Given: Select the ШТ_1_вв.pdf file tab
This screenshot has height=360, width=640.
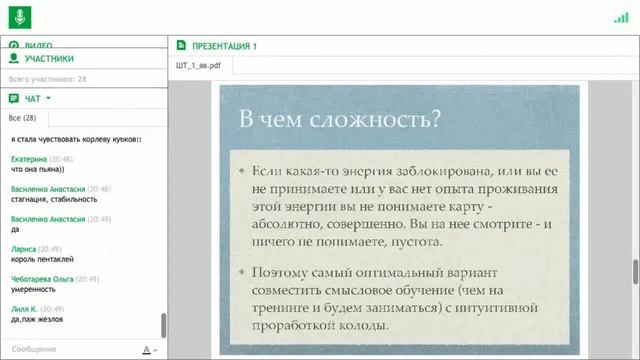Looking at the screenshot, I should tap(199, 65).
